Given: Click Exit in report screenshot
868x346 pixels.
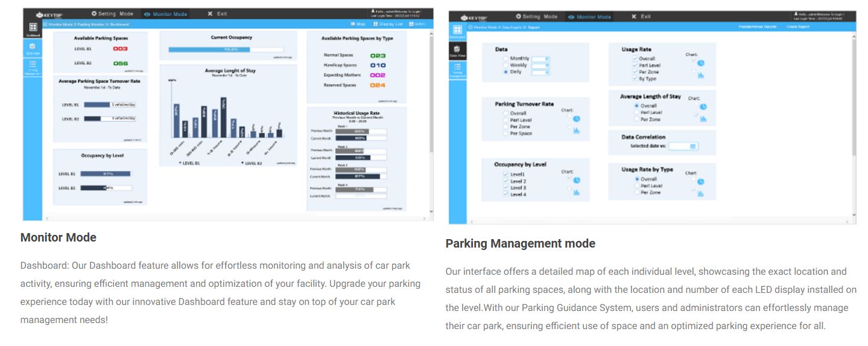Looking at the screenshot, I should 641,16.
